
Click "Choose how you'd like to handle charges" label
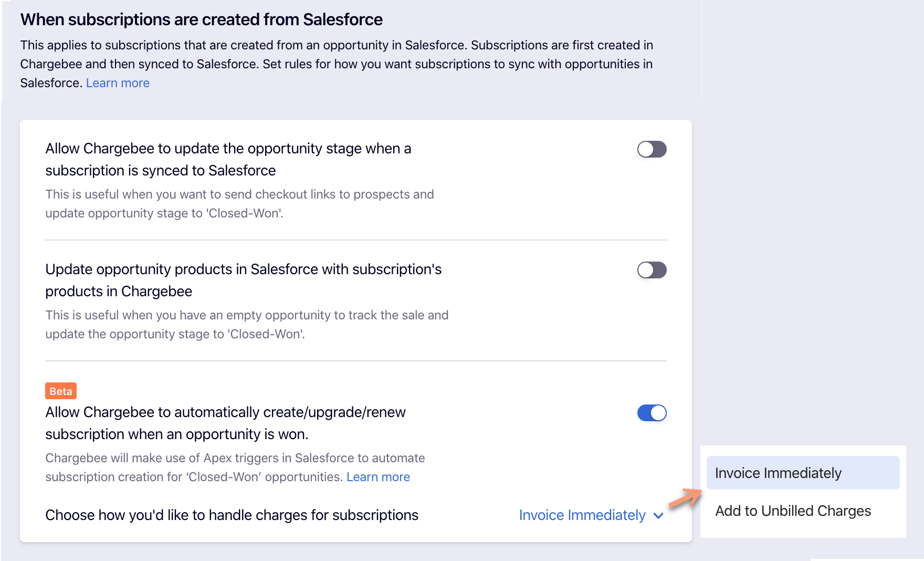pyautogui.click(x=232, y=515)
